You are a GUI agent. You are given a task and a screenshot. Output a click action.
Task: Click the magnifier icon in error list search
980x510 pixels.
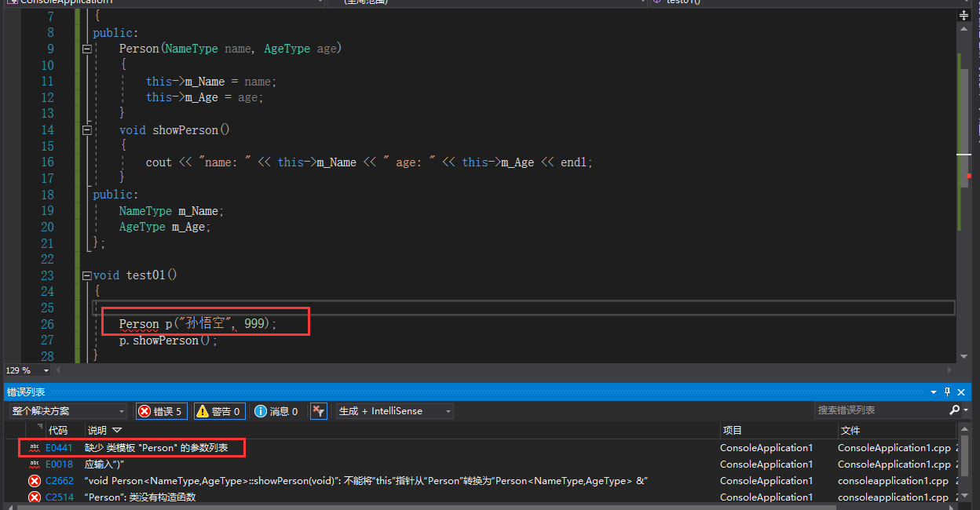tap(954, 410)
